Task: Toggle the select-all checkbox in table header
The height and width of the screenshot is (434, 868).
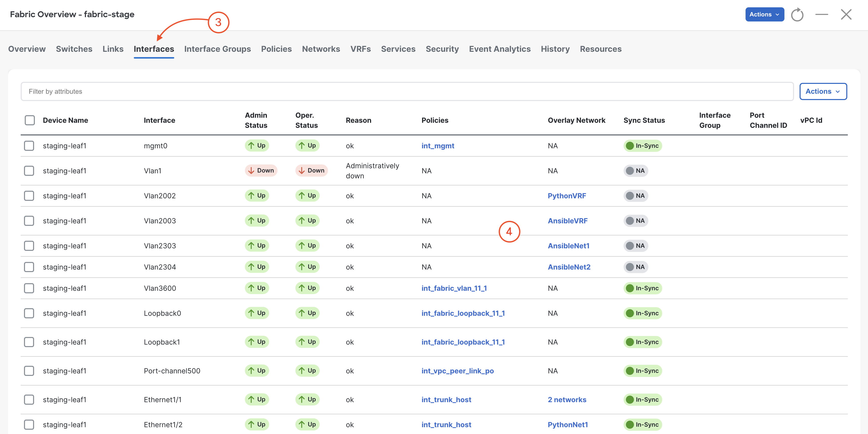Action: [30, 120]
